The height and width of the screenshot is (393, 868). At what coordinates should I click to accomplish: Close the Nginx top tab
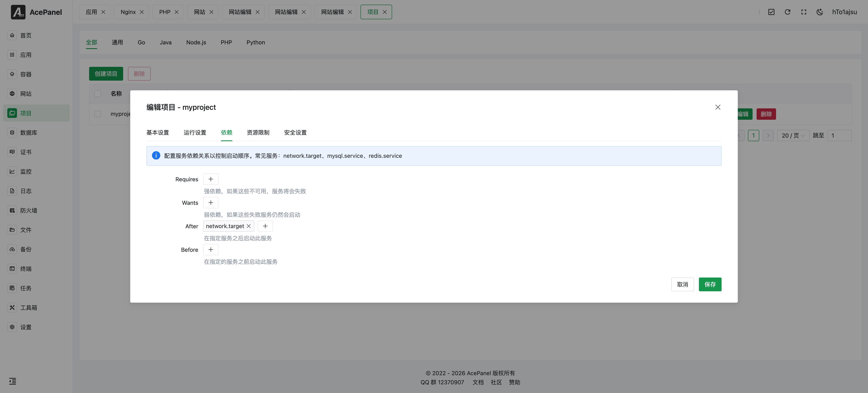coord(142,12)
